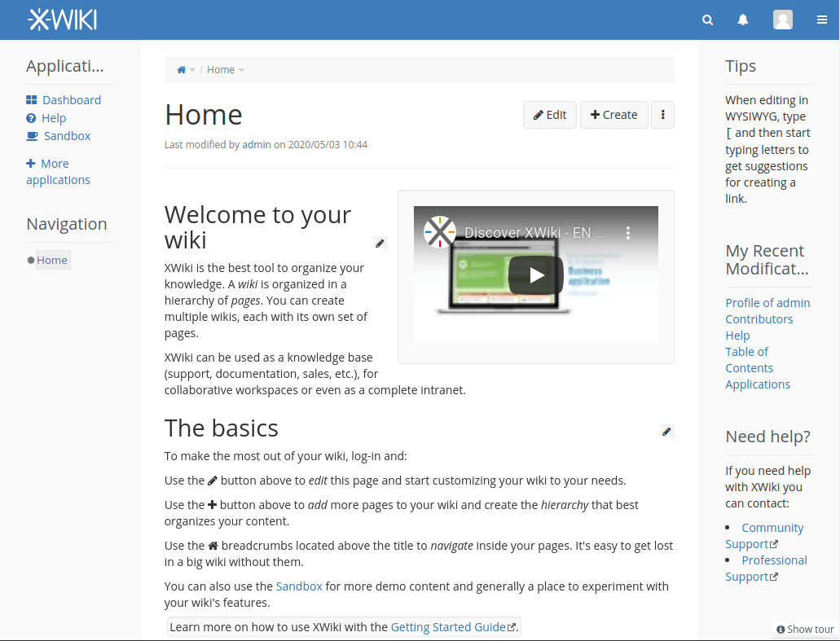Screen dimensions: 840x641
Task: Click the Help question mark icon
Action: pyautogui.click(x=31, y=118)
